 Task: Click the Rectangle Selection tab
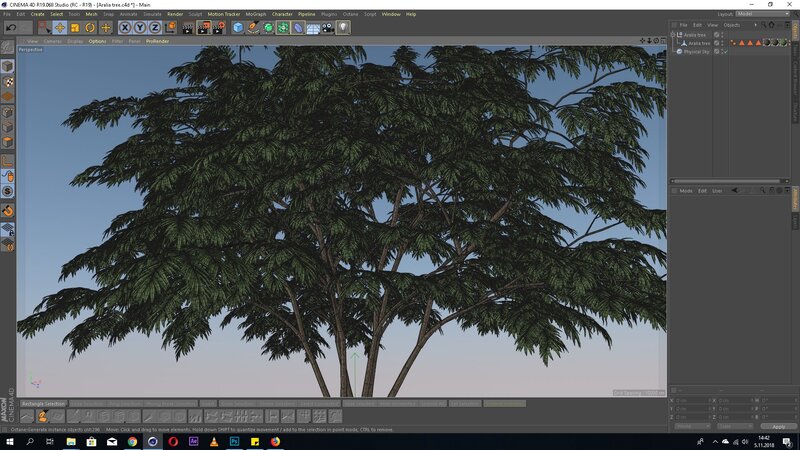pyautogui.click(x=43, y=403)
